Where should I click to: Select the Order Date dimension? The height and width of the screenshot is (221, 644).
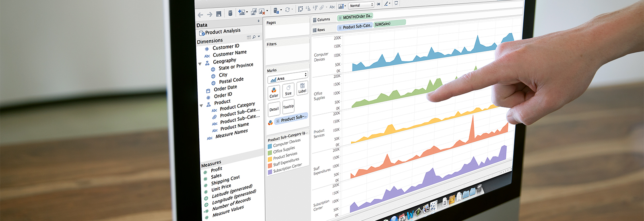coord(225,88)
